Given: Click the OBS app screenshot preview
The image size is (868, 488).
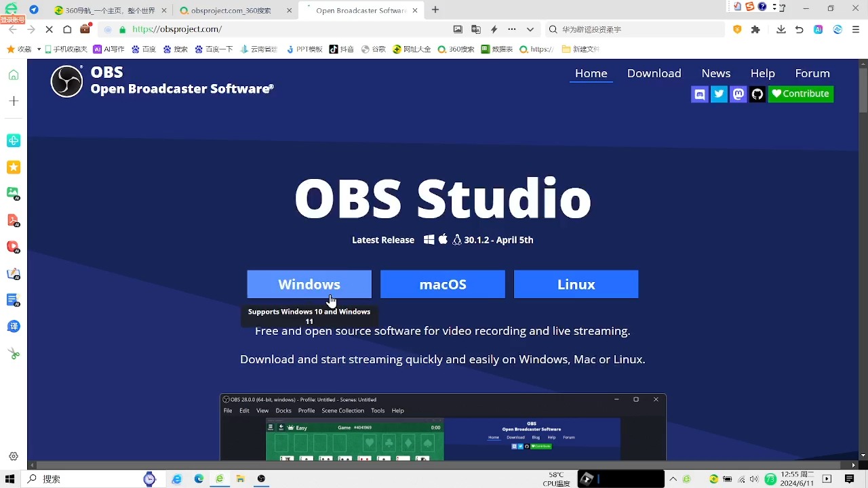Looking at the screenshot, I should coord(443,427).
